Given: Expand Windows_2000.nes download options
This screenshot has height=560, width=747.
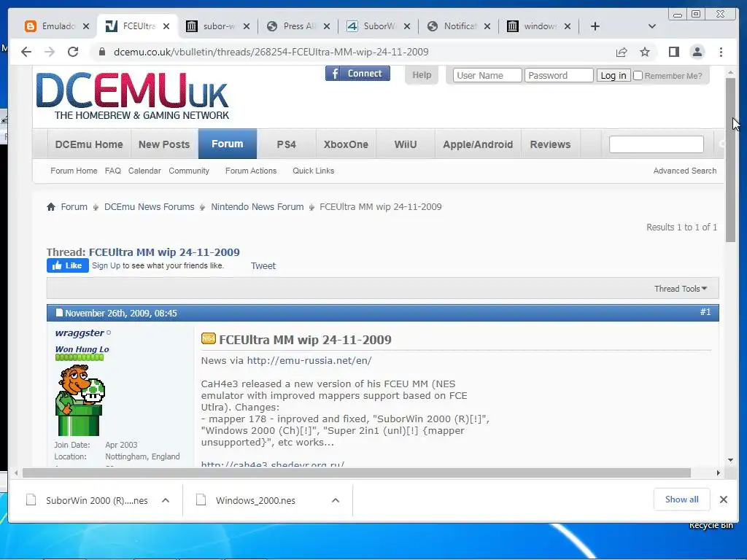Looking at the screenshot, I should coord(336,500).
